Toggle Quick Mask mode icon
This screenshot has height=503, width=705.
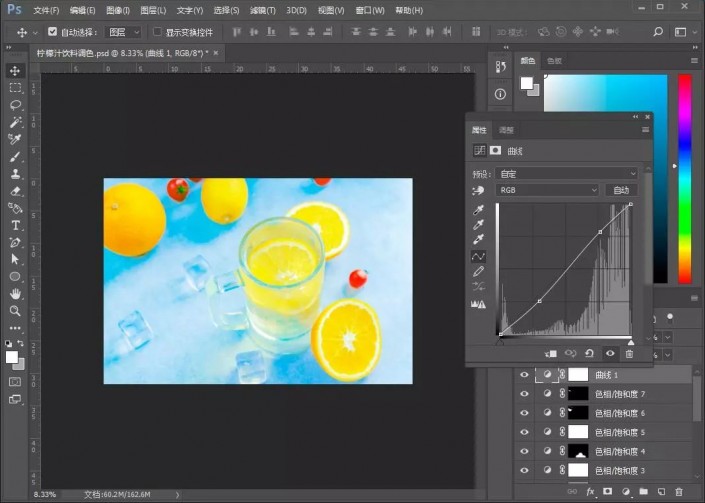15,382
